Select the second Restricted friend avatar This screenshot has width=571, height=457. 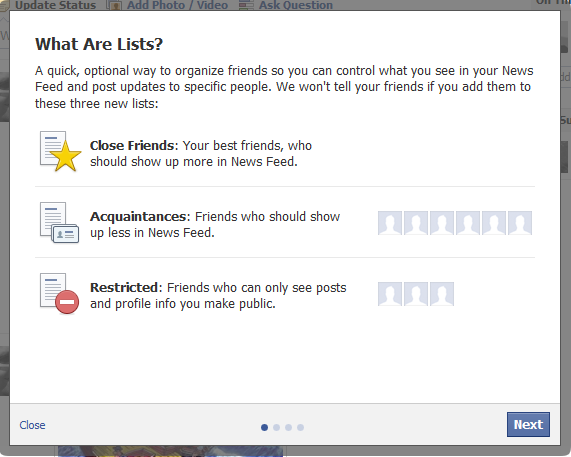(416, 294)
